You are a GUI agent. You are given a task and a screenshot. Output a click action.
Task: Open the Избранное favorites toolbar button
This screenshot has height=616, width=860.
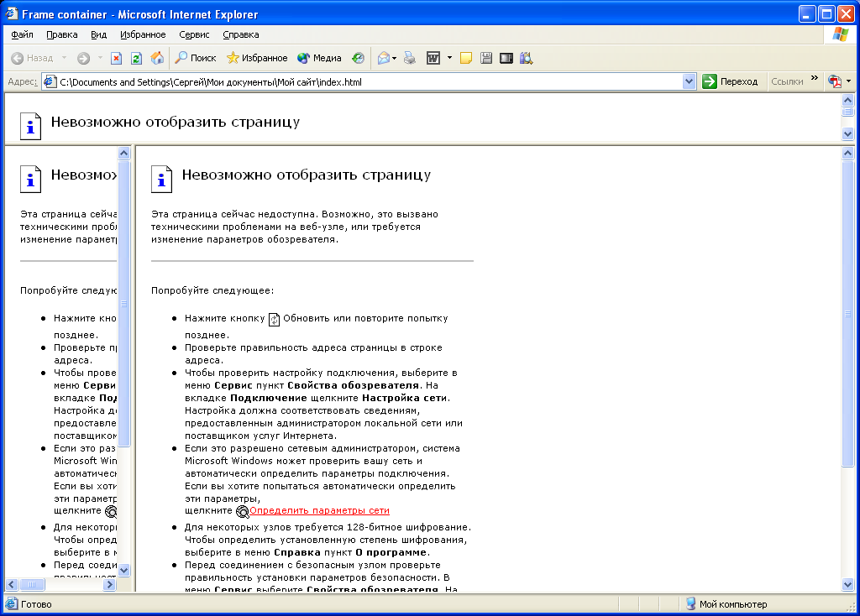(x=257, y=58)
